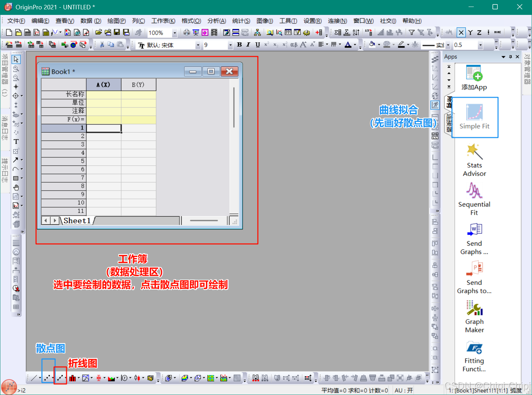
Task: Toggle Greek symbol formatting
Action: [294, 45]
